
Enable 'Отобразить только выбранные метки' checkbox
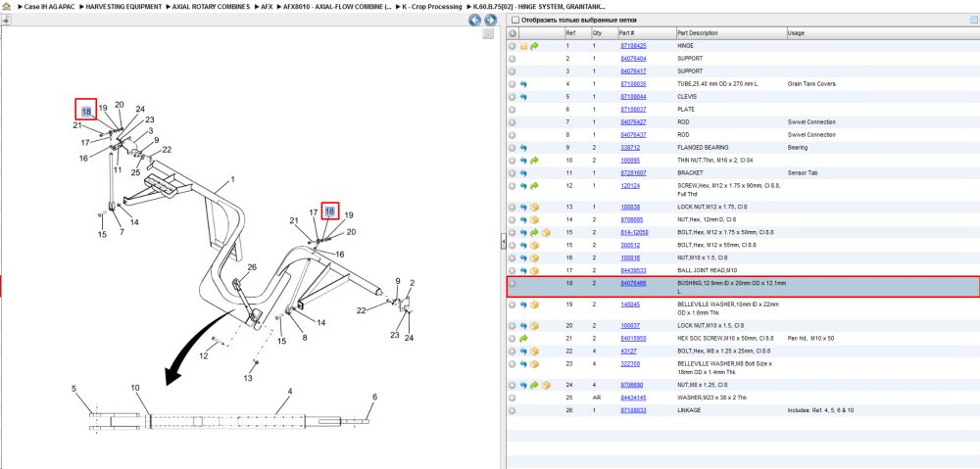[515, 20]
